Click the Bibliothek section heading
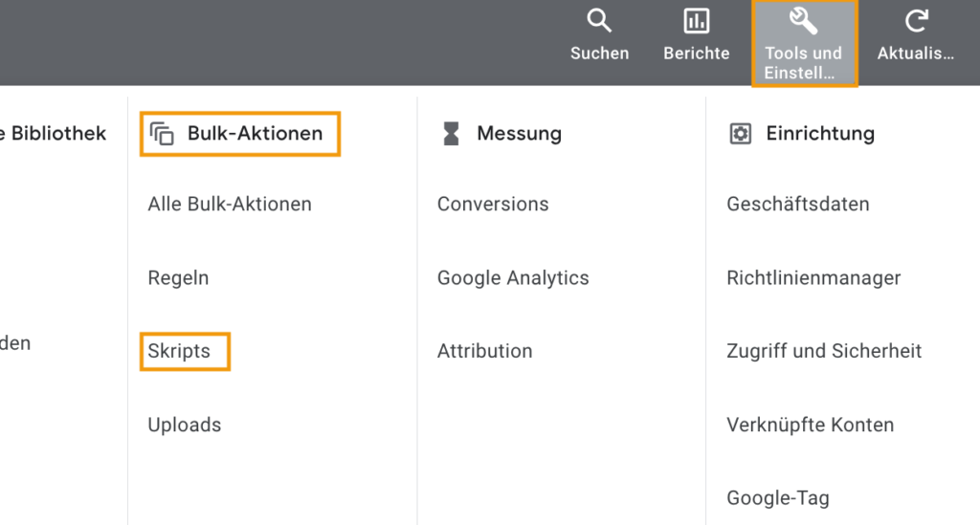The height and width of the screenshot is (525, 980). coord(54,134)
